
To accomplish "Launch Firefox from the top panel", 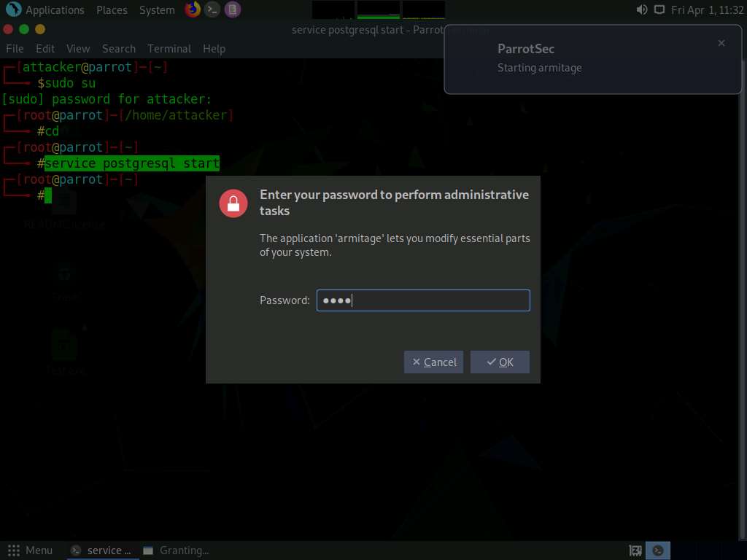I will pyautogui.click(x=193, y=9).
